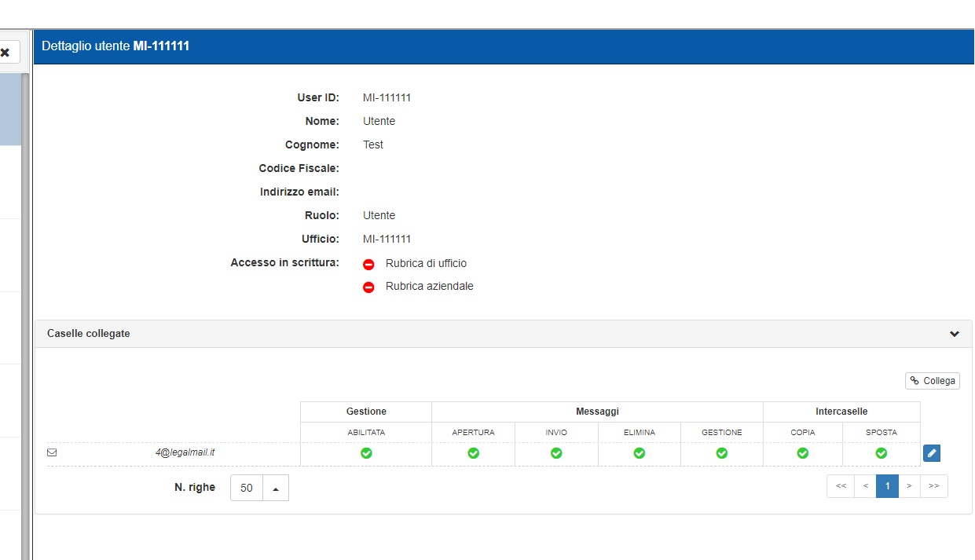
Task: Open the N. righe dropdown arrow
Action: click(x=276, y=489)
